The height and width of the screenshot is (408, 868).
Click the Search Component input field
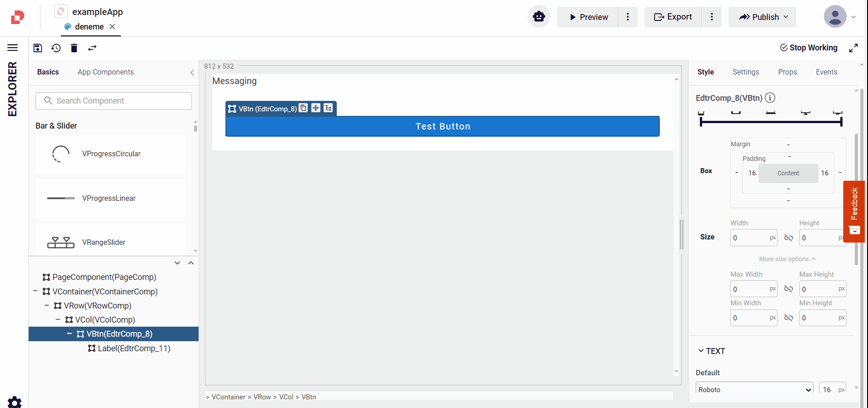[114, 101]
